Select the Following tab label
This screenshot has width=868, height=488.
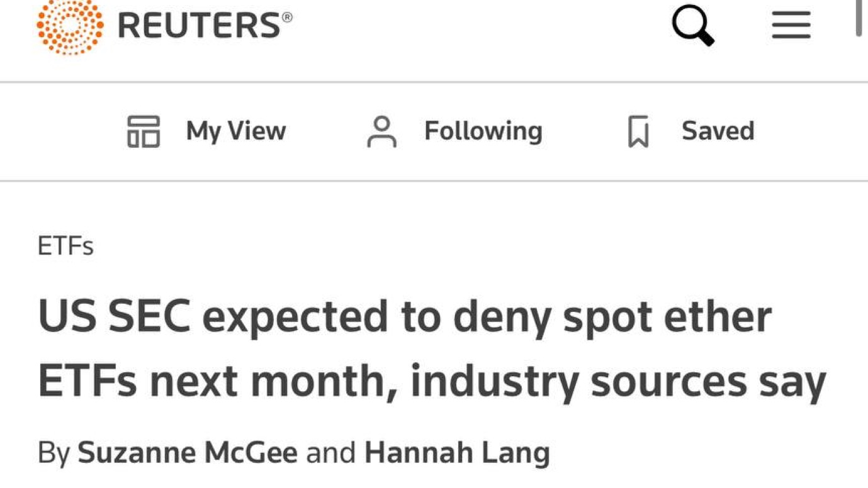(x=483, y=131)
